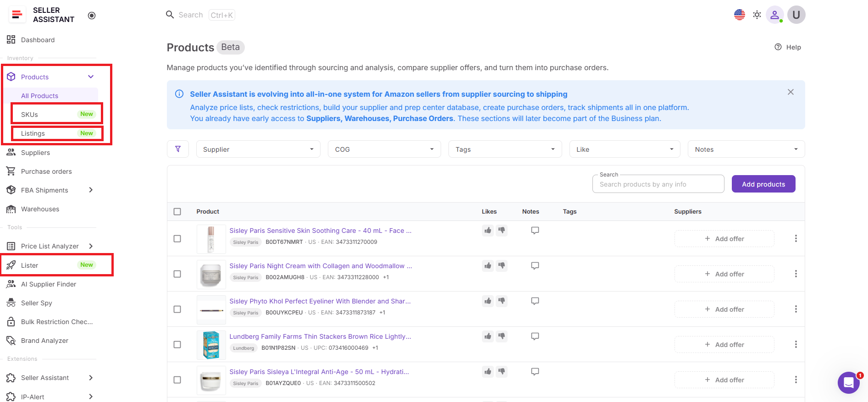
Task: Expand the Price List Analyzer chevron
Action: point(91,246)
